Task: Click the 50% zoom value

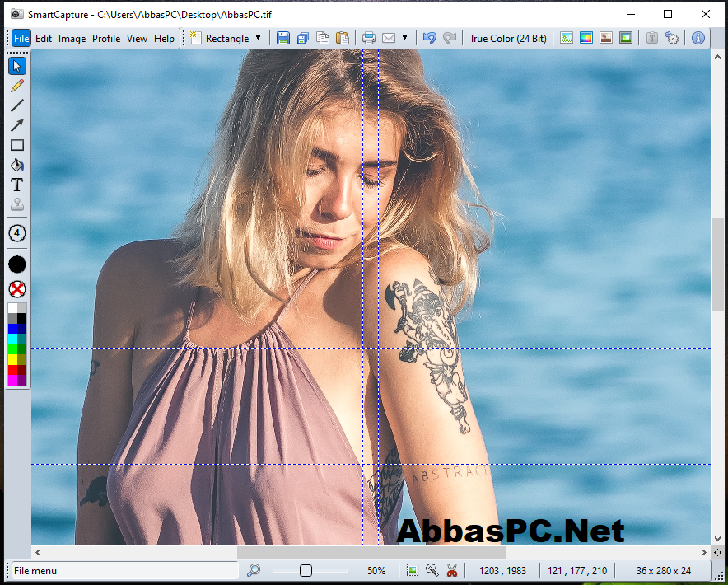Action: point(376,571)
